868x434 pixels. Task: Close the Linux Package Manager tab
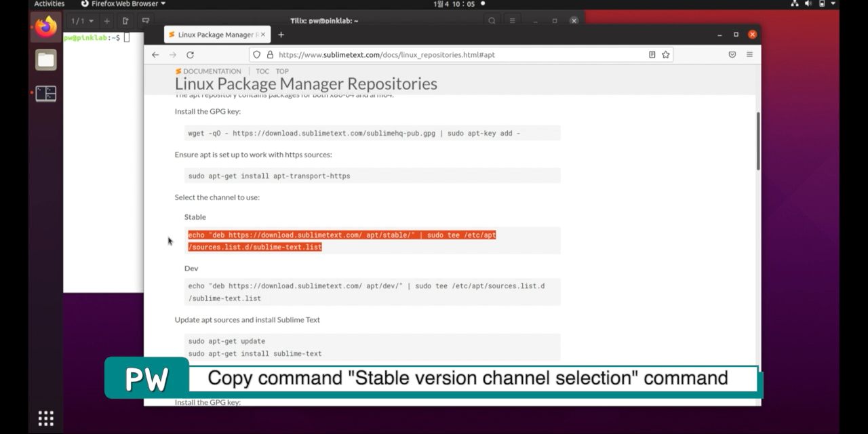pyautogui.click(x=263, y=35)
